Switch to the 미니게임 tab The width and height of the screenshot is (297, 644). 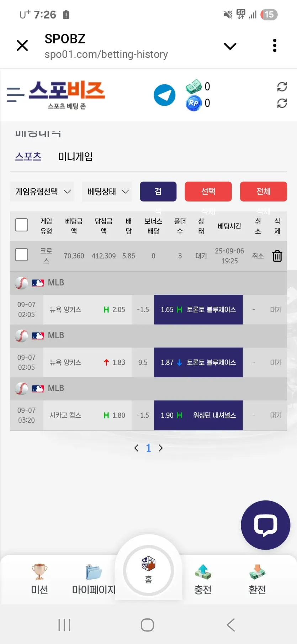pos(75,157)
